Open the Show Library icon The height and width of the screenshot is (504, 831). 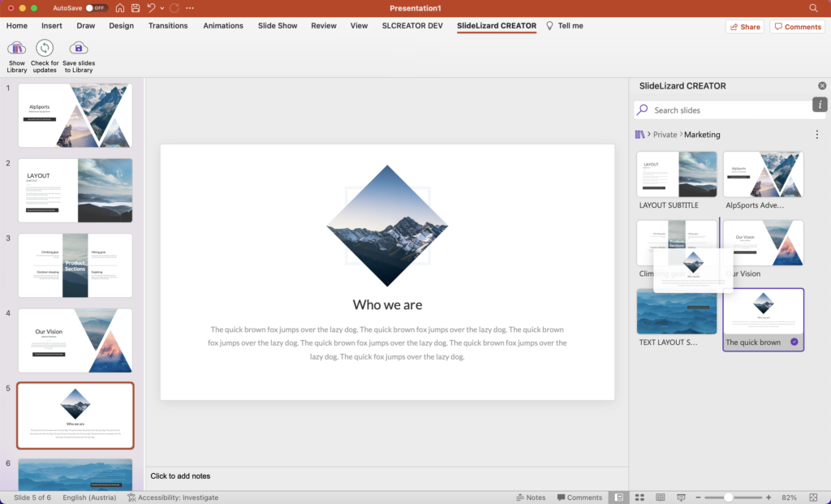point(16,48)
